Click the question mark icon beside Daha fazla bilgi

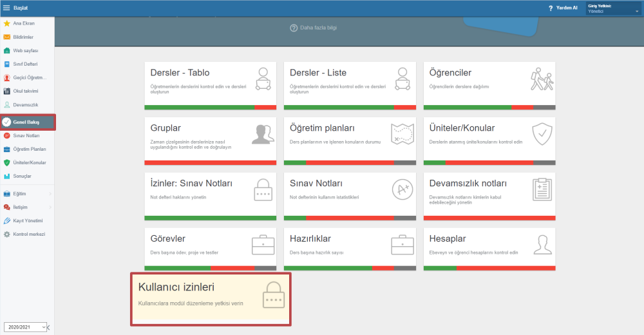tap(294, 28)
